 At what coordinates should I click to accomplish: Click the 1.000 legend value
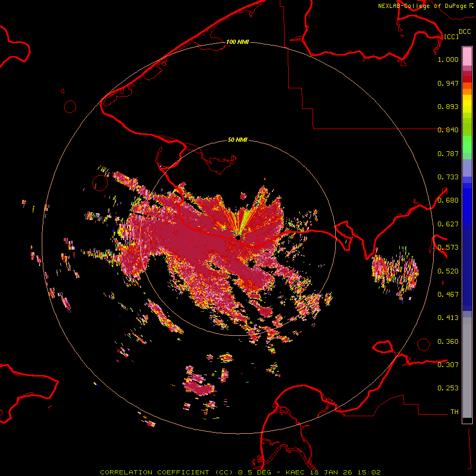(x=448, y=60)
